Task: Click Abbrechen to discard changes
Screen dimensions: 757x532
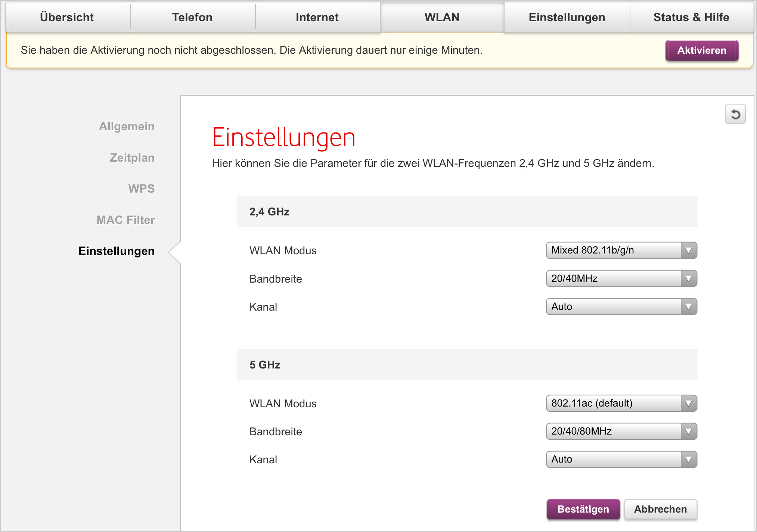Action: [x=660, y=509]
